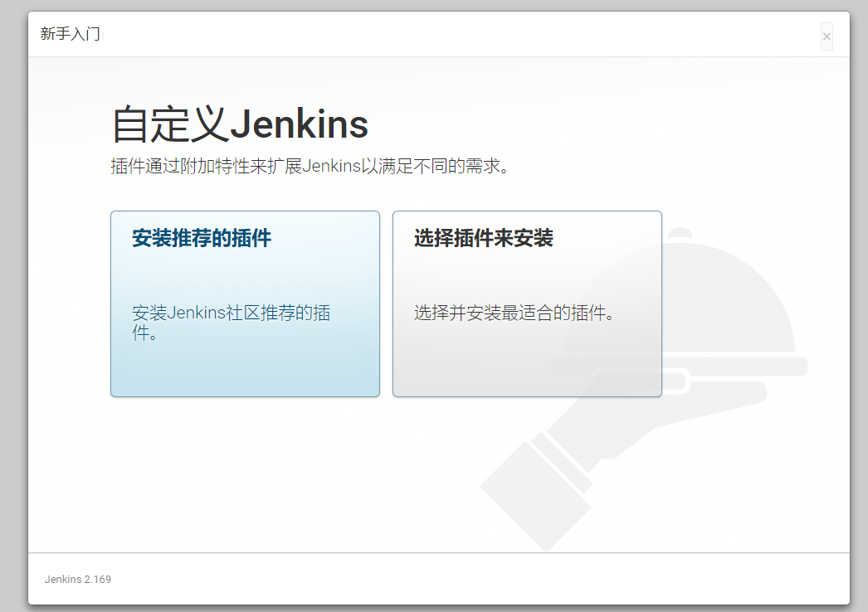Click the Jenkins 2.169 version text
This screenshot has width=868, height=612.
click(78, 580)
